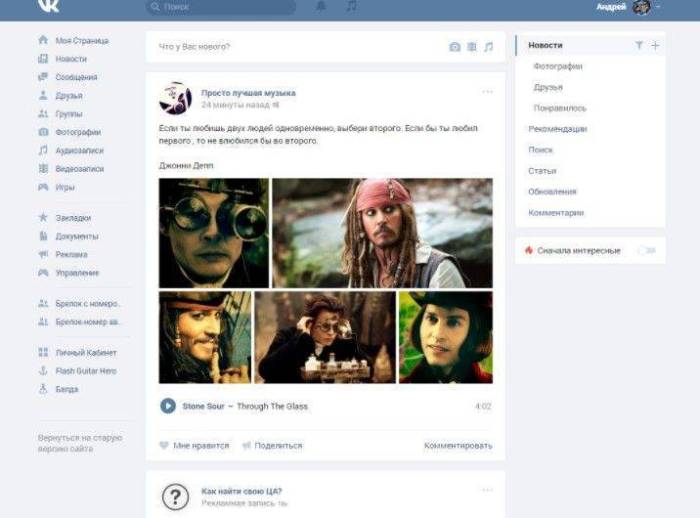700x518 pixels.
Task: Expand options menu on the advertising post
Action: coord(487,490)
